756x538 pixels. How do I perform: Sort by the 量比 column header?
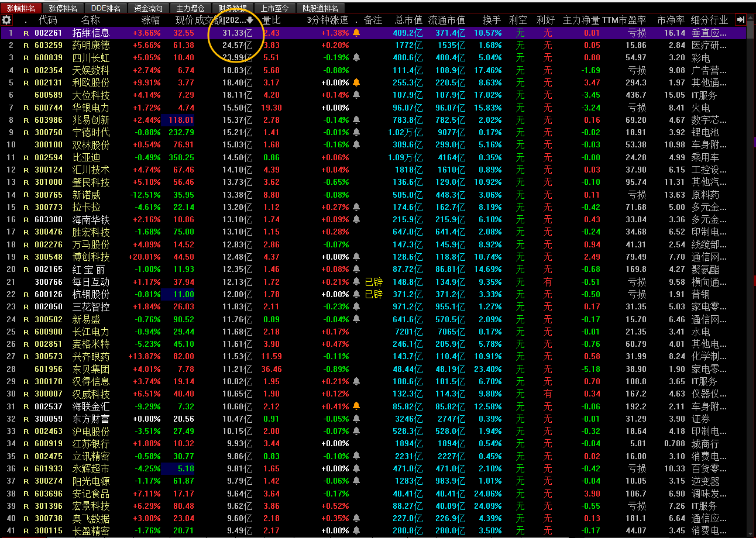[271, 20]
